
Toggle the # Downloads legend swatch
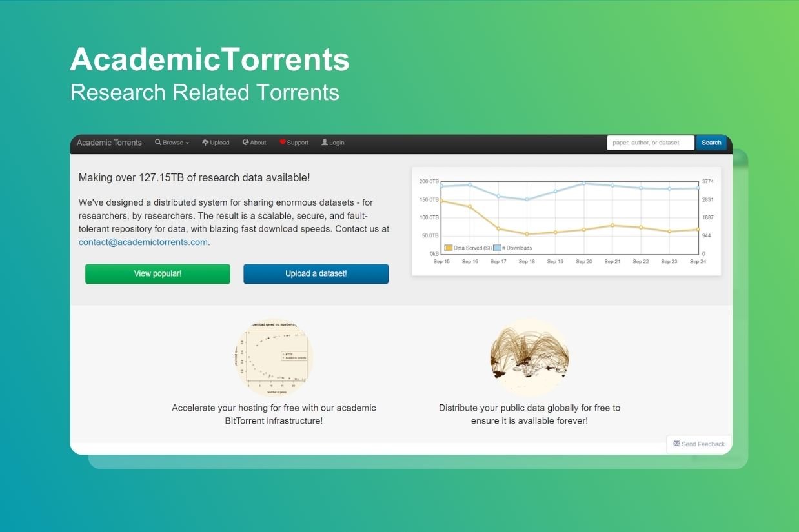click(497, 248)
